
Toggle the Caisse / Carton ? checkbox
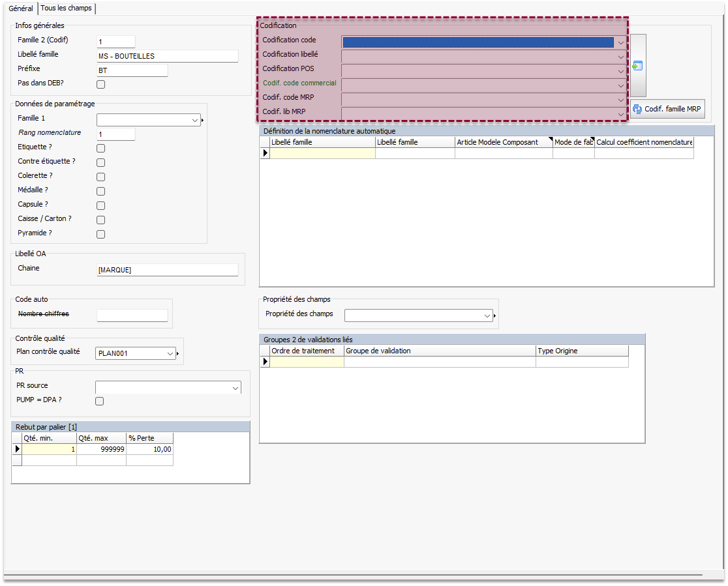coord(100,220)
